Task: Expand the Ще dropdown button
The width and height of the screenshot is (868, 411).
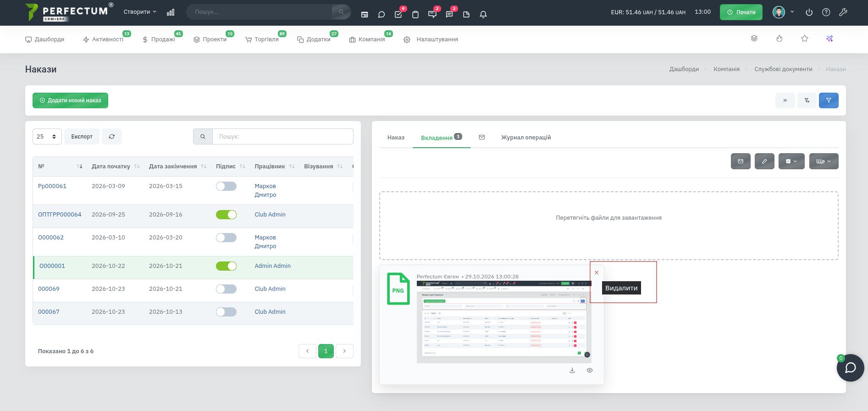Action: point(824,161)
